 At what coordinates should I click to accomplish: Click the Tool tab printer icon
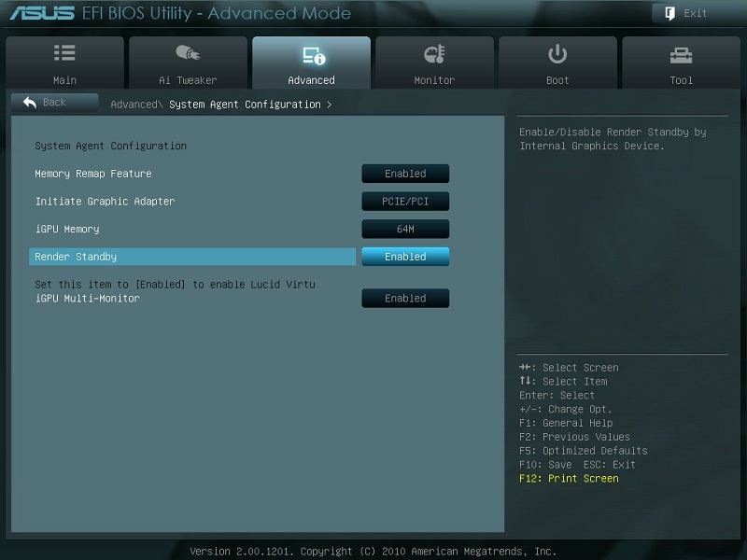681,56
